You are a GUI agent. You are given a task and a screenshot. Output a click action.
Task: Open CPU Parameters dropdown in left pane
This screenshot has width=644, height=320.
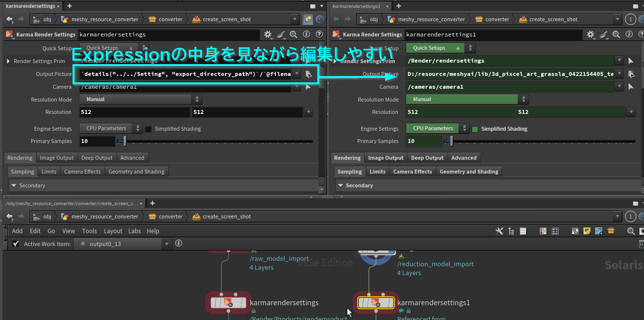click(x=111, y=128)
